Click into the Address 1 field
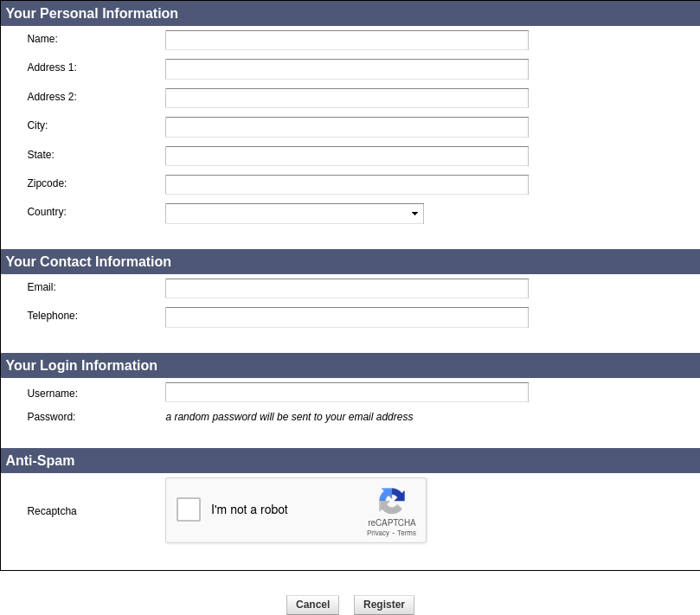The image size is (700, 615). pyautogui.click(x=346, y=69)
